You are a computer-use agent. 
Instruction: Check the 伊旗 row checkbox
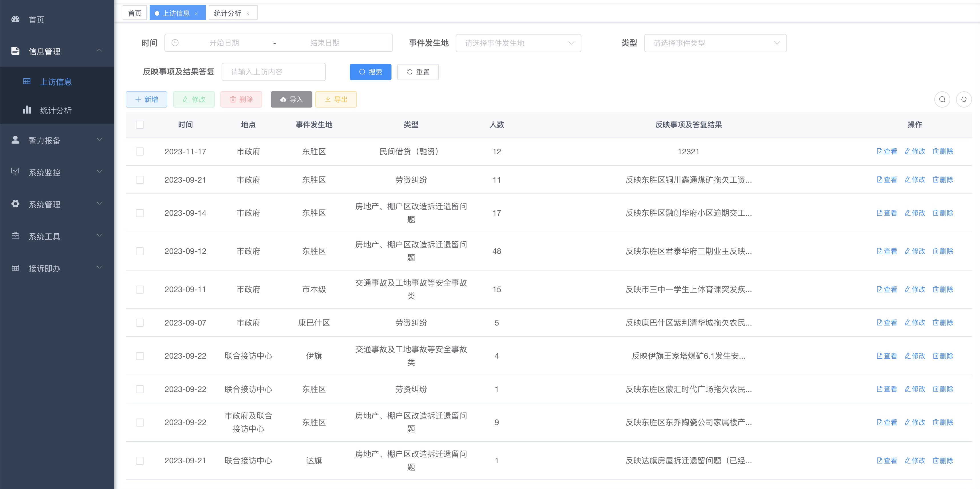pyautogui.click(x=140, y=356)
